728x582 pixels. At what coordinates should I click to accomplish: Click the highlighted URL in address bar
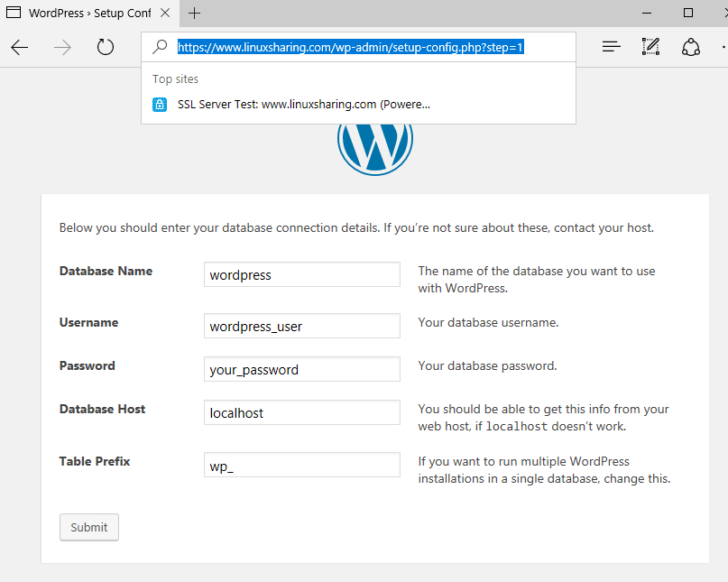(350, 48)
